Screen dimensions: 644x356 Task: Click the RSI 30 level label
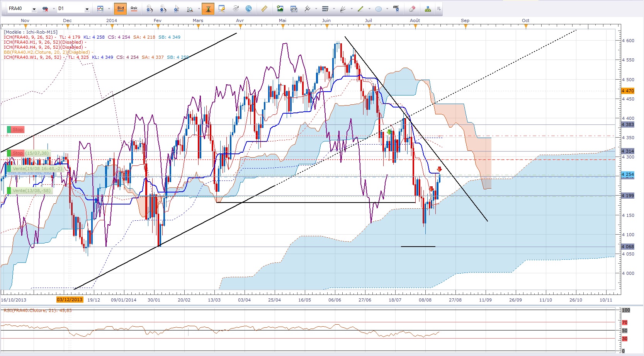point(625,339)
